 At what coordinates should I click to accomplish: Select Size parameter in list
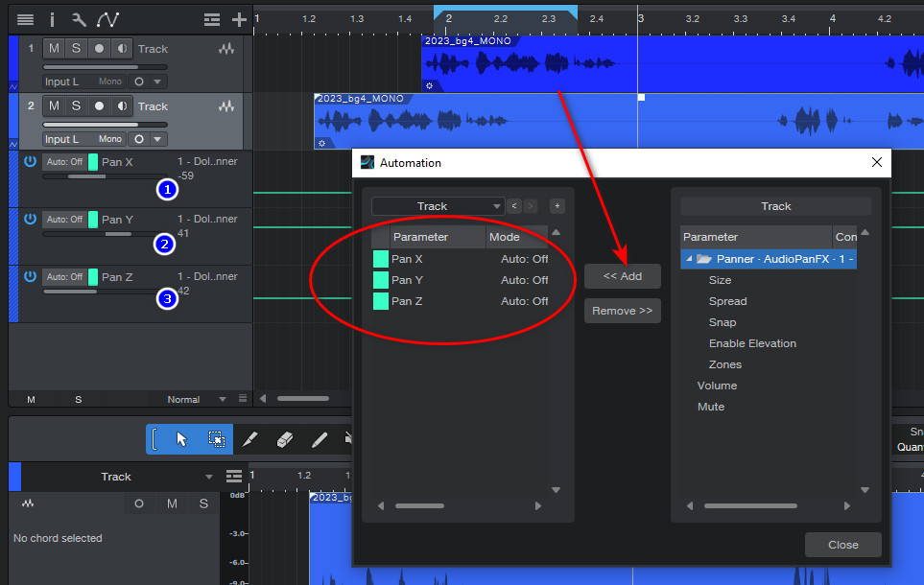[721, 280]
